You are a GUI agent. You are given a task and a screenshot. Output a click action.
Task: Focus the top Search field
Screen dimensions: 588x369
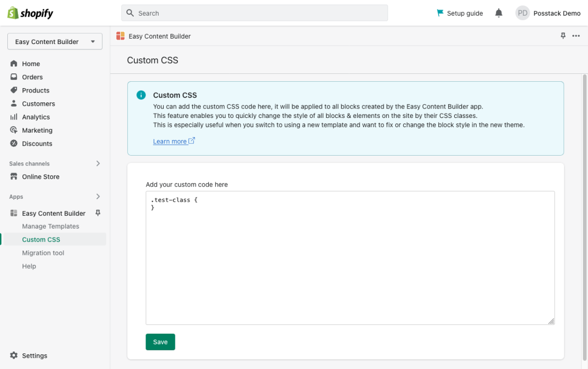click(255, 13)
